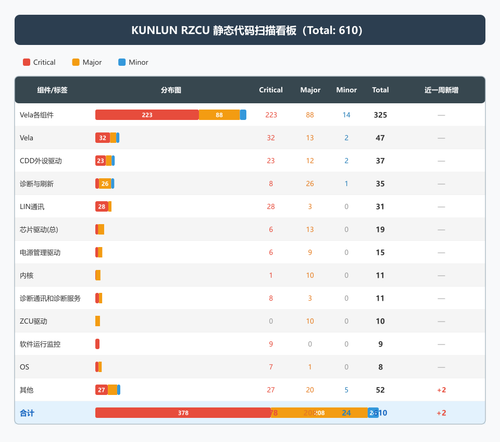Click the '+2' new count in 其他 row

point(441,390)
